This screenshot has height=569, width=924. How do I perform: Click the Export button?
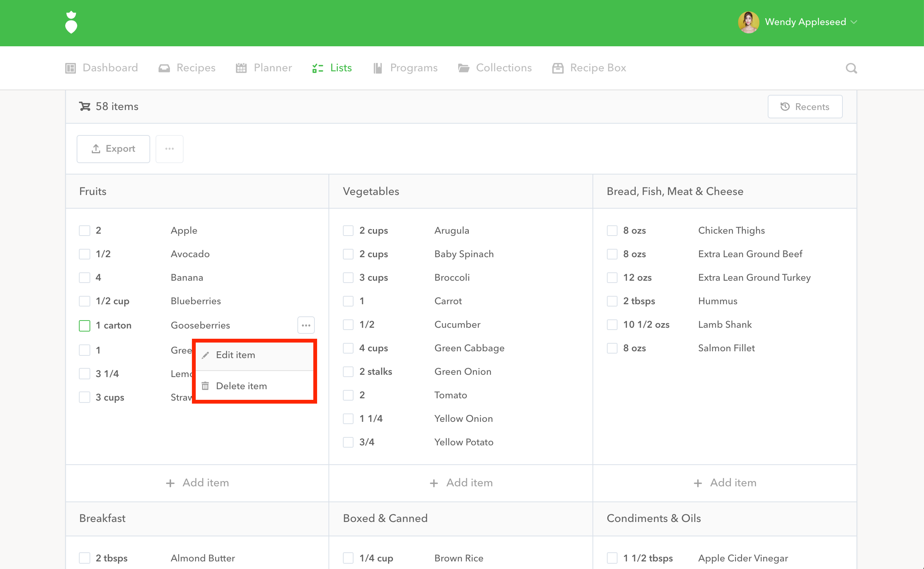point(113,149)
